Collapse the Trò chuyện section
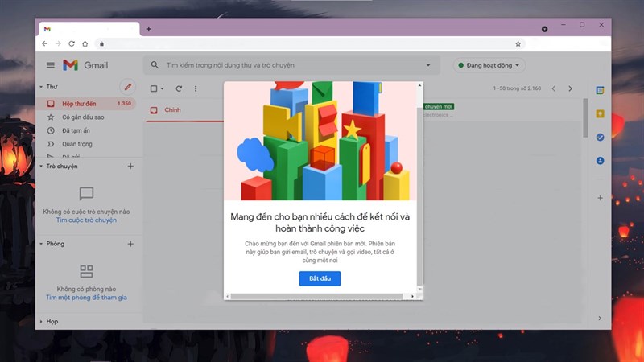 [41, 167]
